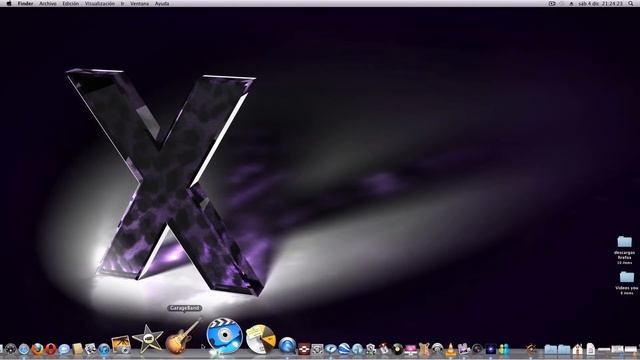640x360 pixels.
Task: Open iChat bubble icon in Dock
Action: point(64,349)
